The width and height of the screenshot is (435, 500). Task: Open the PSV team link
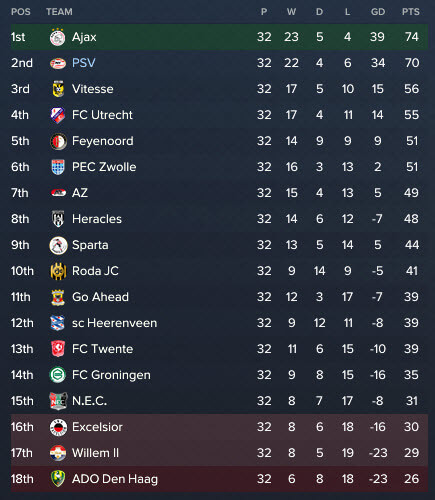click(84, 63)
